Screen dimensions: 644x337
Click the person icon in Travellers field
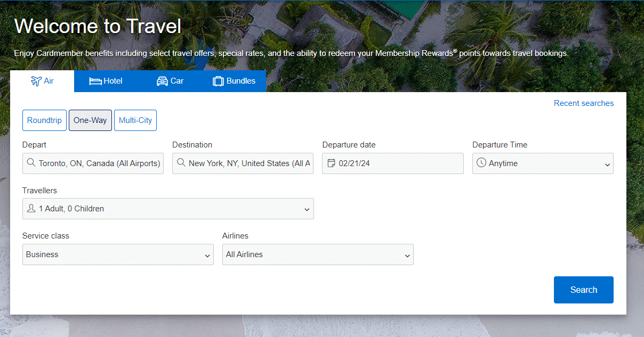point(31,209)
